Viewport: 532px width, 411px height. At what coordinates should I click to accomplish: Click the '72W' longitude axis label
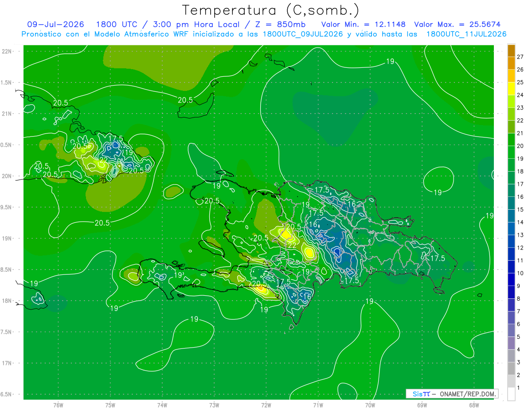point(266,405)
